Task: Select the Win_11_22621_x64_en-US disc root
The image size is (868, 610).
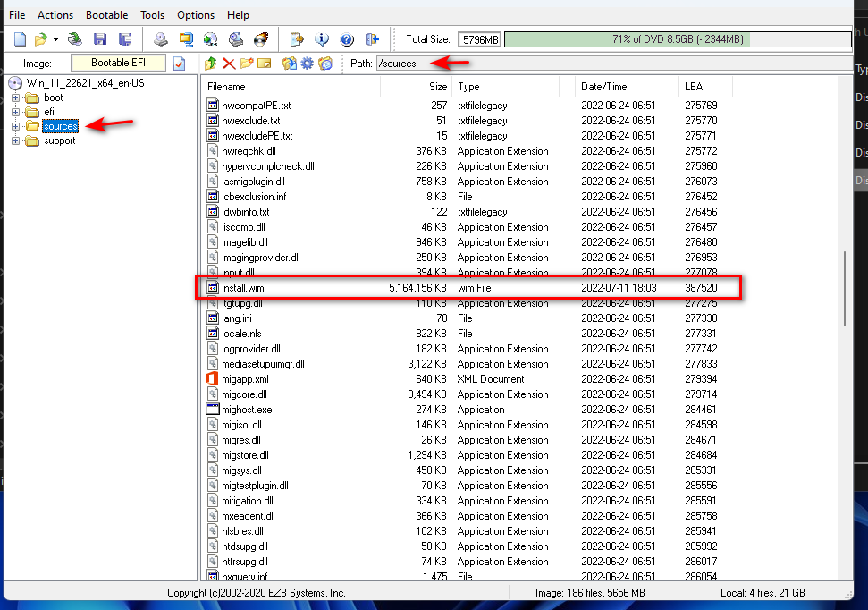Action: coord(85,83)
